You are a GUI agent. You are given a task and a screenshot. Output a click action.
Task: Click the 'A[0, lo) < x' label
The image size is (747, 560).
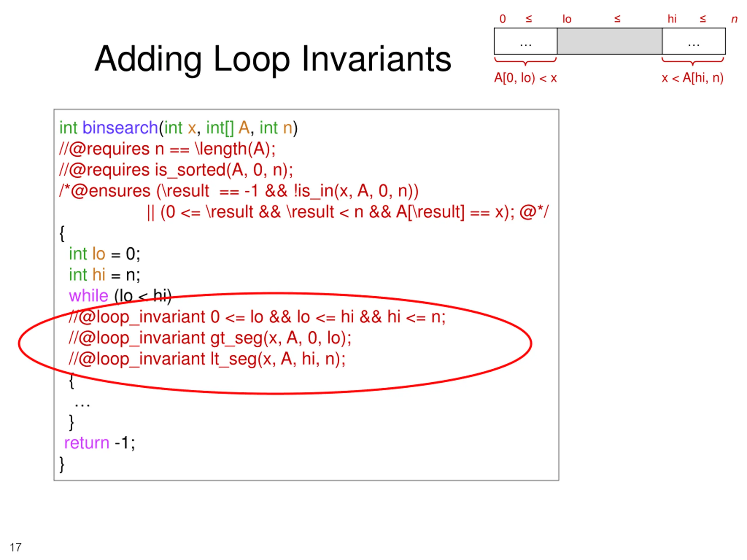click(x=525, y=78)
